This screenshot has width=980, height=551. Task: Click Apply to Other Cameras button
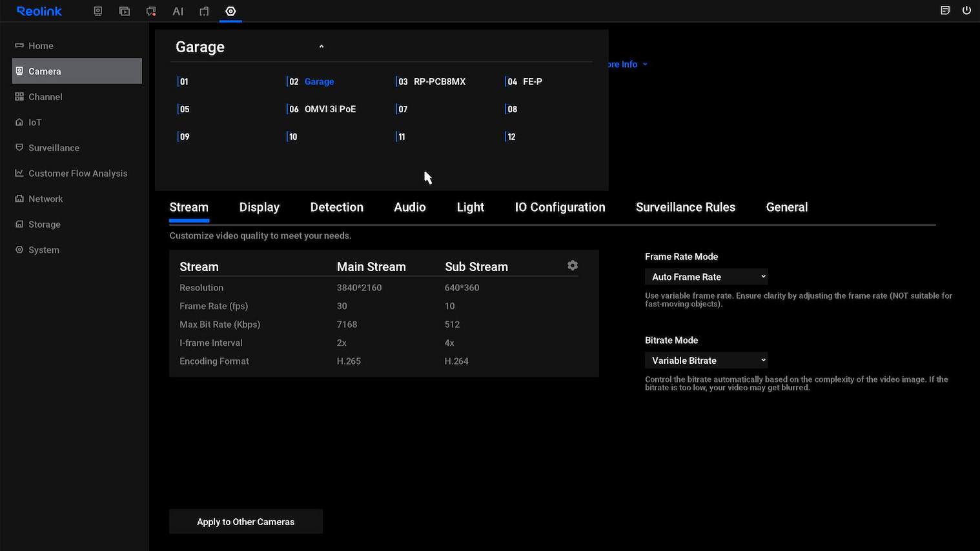click(x=246, y=522)
